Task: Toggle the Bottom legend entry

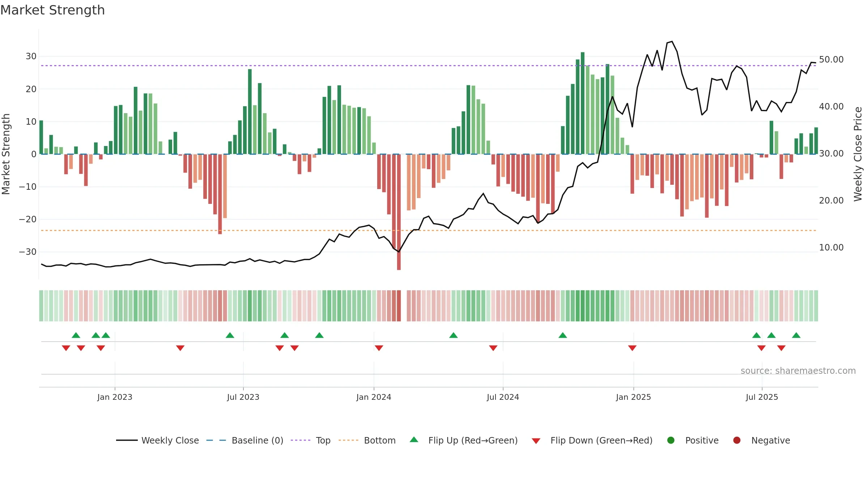Action: pyautogui.click(x=367, y=440)
